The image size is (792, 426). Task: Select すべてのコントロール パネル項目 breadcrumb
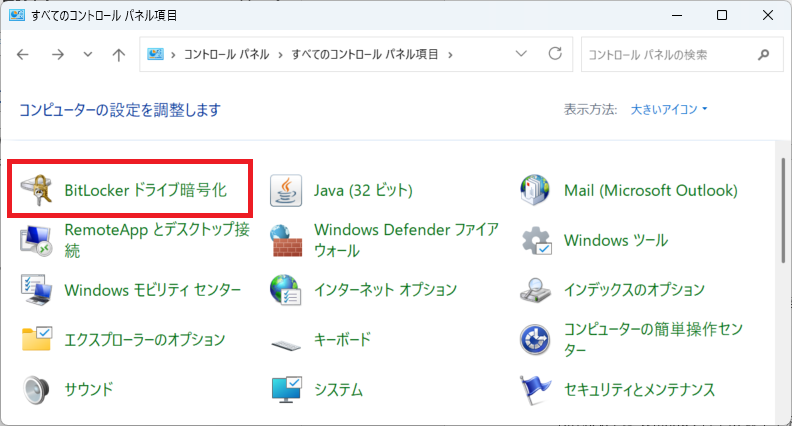point(365,54)
